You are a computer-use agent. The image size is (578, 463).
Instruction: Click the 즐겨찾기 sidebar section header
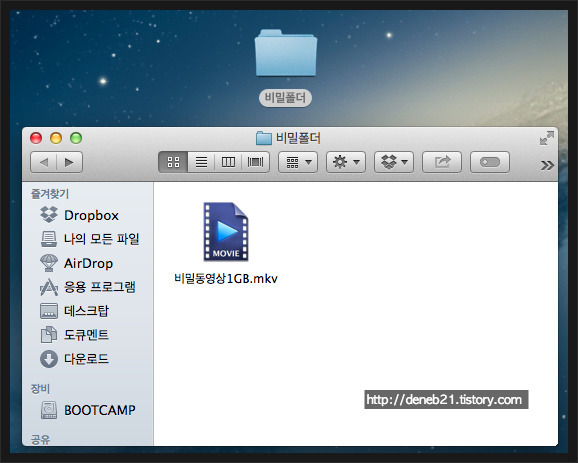tap(50, 194)
